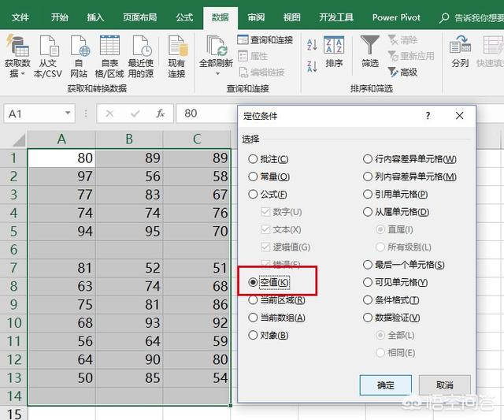The image size is (504, 420).
Task: Expand the Name Box dropdown arrow
Action: click(x=68, y=113)
